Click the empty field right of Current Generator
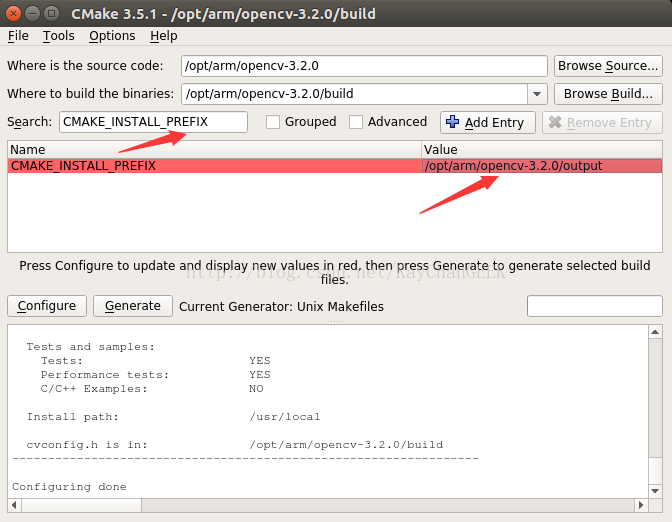This screenshot has height=522, width=672. [594, 306]
